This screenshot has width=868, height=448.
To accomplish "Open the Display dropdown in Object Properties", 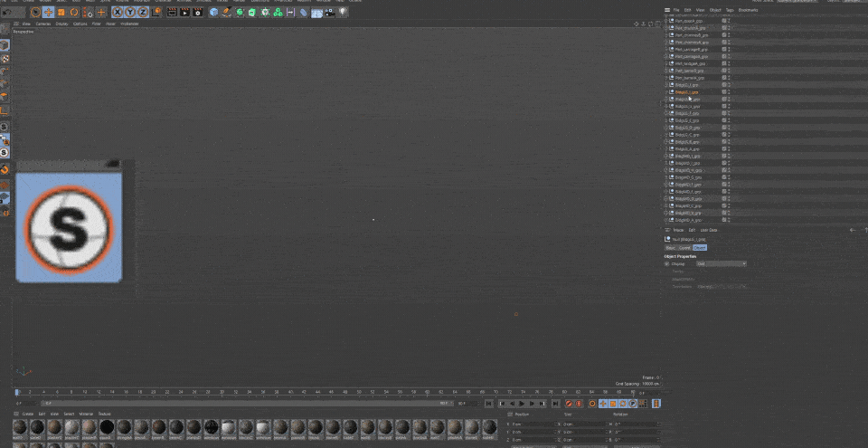I will click(x=722, y=264).
